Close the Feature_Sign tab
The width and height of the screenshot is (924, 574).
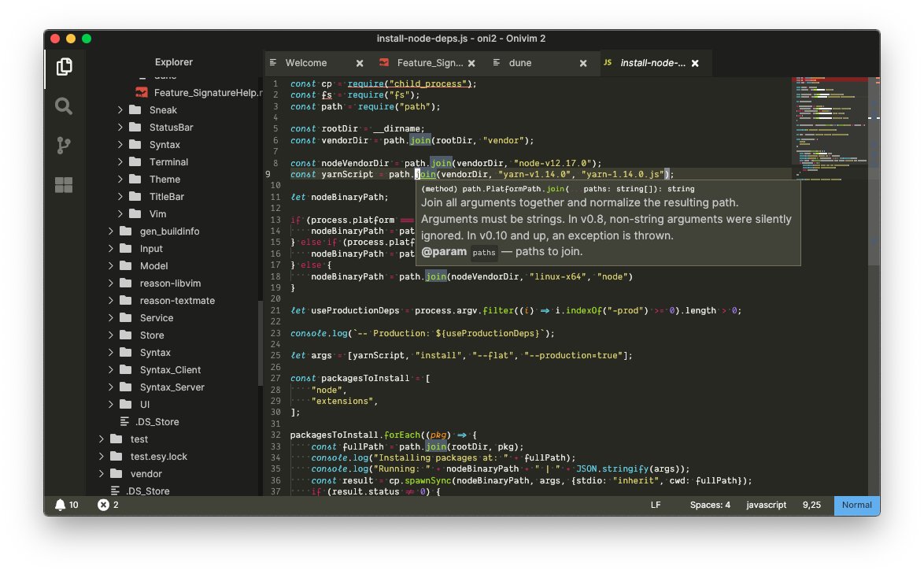[x=471, y=63]
